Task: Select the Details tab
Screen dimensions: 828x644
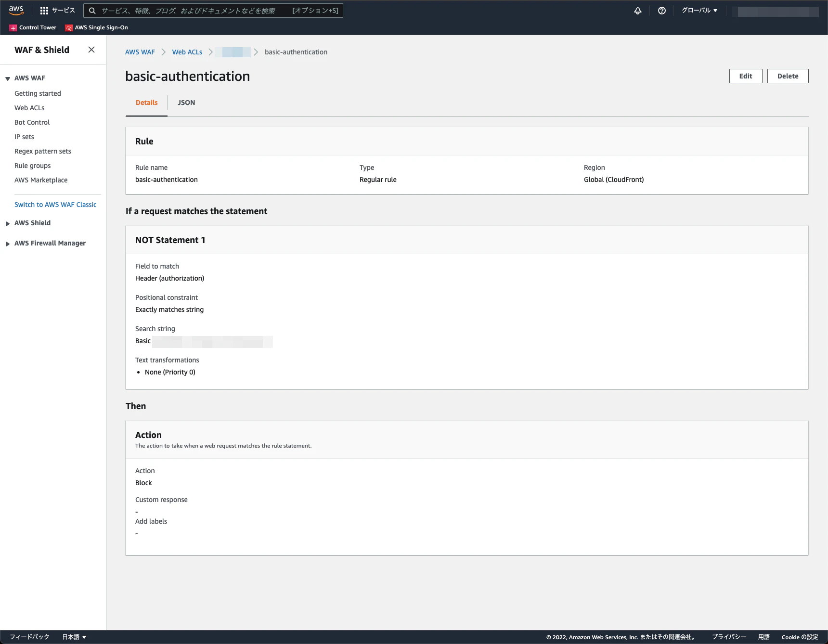Action: [x=147, y=103]
